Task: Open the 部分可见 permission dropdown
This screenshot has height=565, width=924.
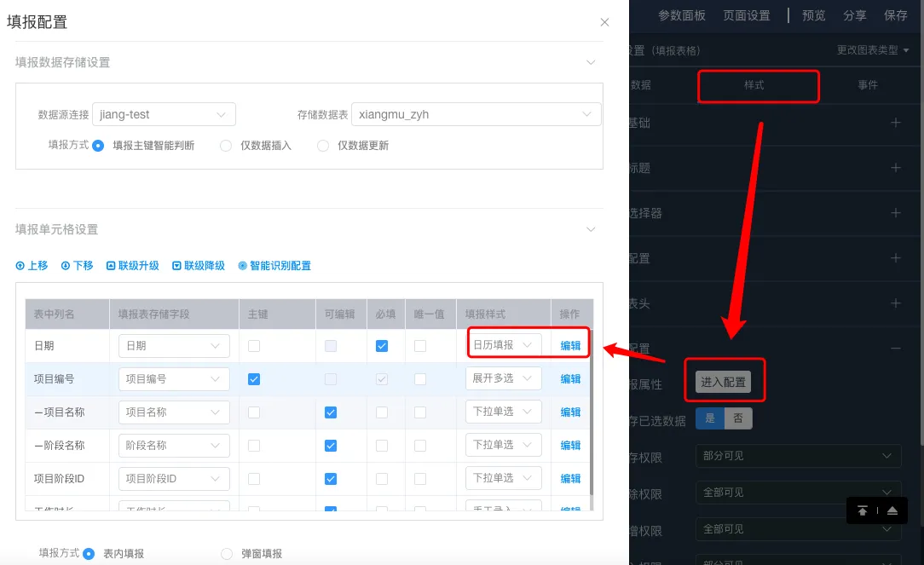Action: [798, 455]
